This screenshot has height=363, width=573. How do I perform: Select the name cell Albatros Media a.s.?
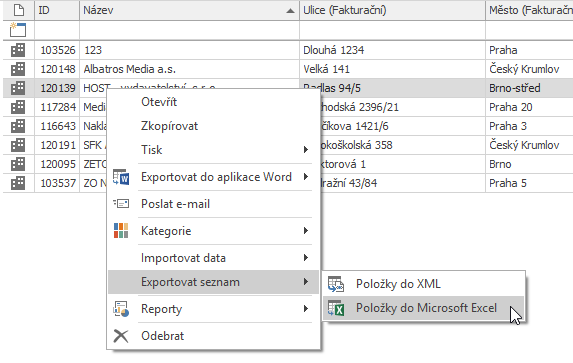(189, 69)
